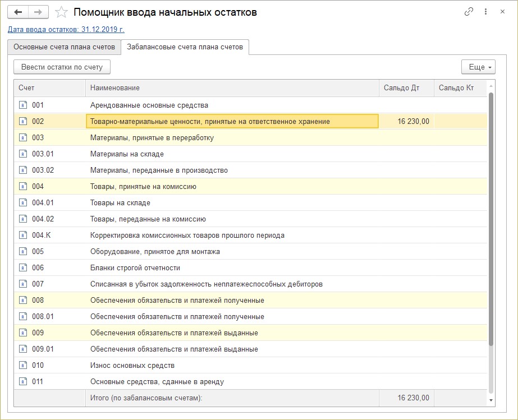Go back with the left arrow button
Image resolution: width=518 pixels, height=420 pixels.
click(x=18, y=12)
